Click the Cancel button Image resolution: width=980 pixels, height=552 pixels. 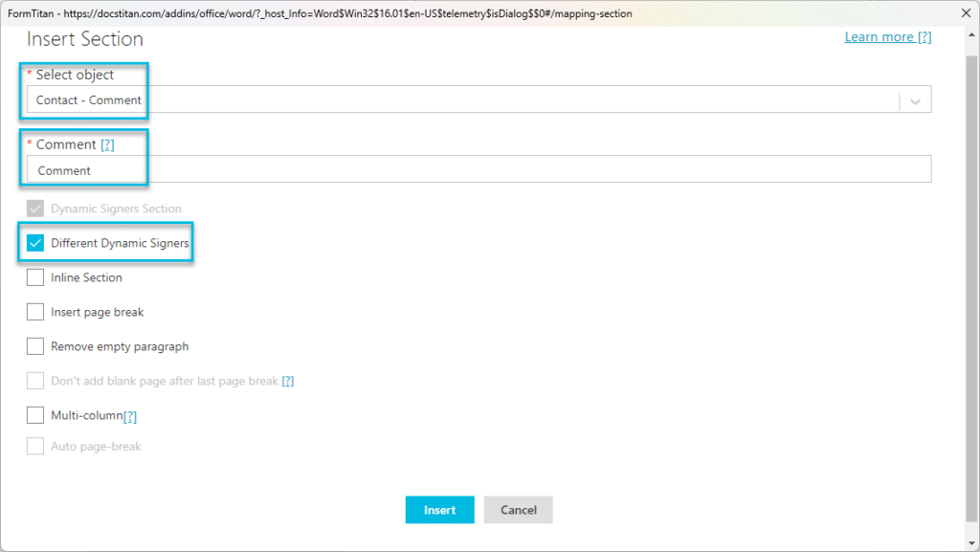pyautogui.click(x=518, y=510)
